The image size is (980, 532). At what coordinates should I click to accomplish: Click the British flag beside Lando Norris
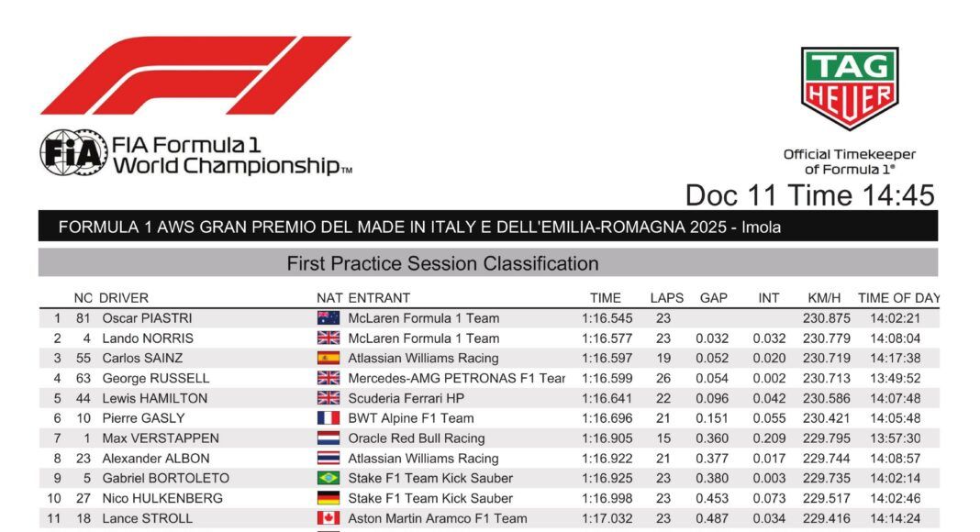click(328, 338)
